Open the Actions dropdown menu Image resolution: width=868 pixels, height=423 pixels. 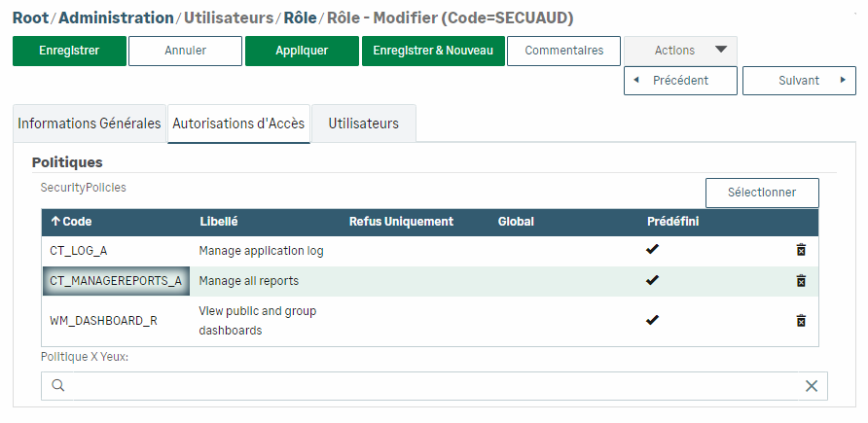(x=680, y=51)
